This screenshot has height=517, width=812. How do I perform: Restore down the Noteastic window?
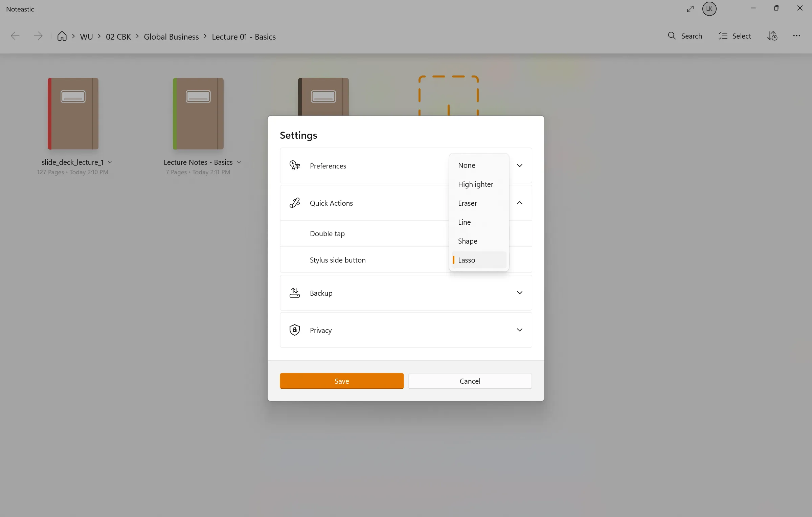776,8
